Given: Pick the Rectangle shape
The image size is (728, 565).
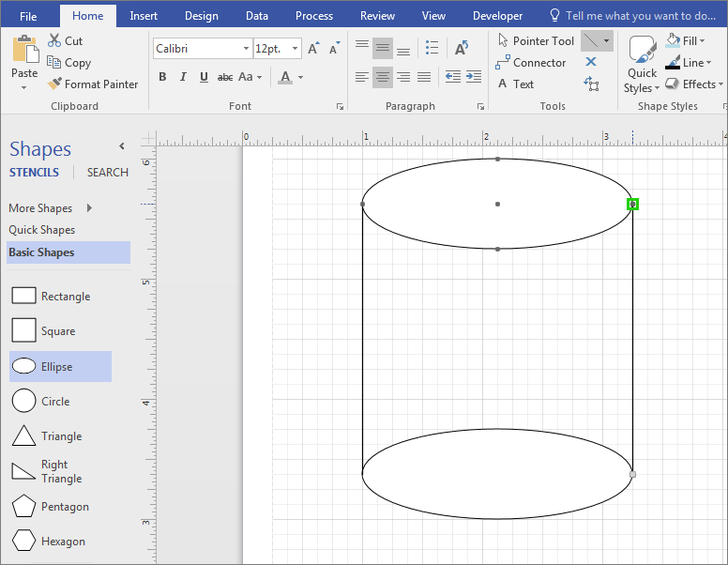Looking at the screenshot, I should pos(51,296).
